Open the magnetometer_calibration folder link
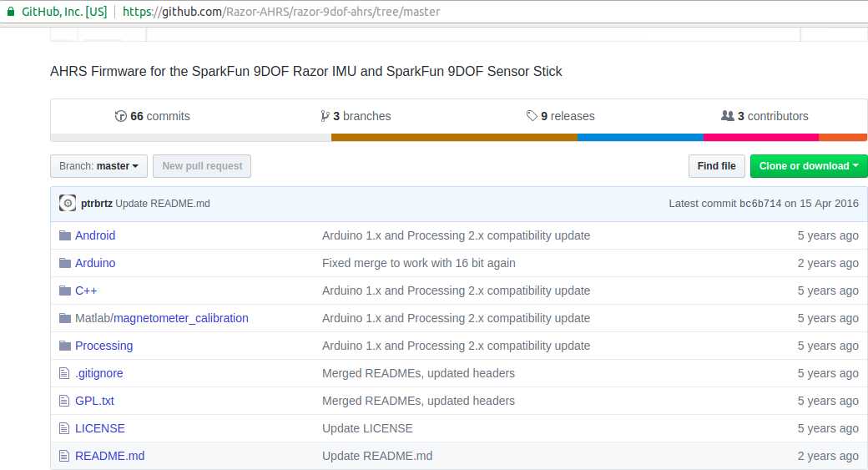 (x=181, y=318)
